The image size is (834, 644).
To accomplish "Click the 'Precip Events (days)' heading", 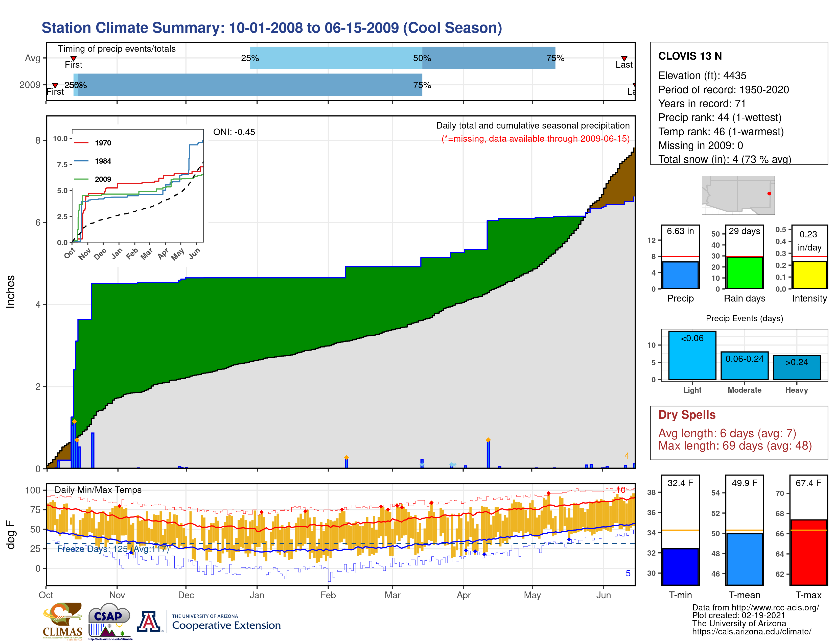I will tap(744, 318).
